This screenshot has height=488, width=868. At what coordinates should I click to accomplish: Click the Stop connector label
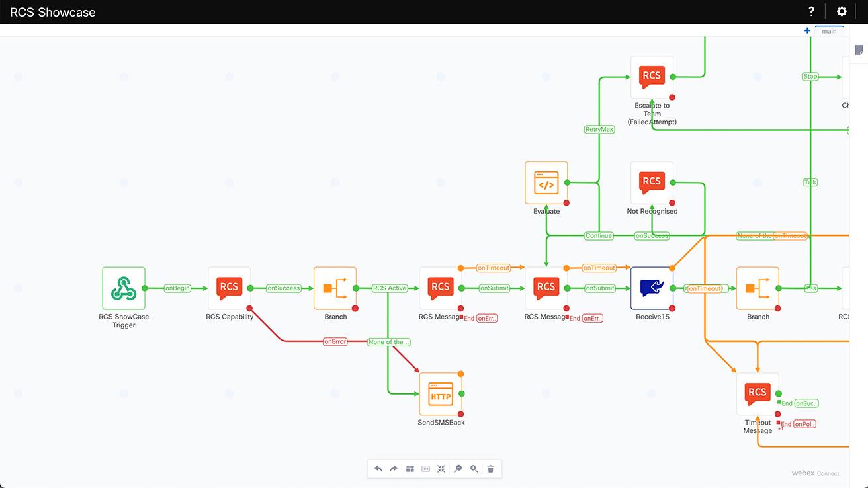(810, 77)
